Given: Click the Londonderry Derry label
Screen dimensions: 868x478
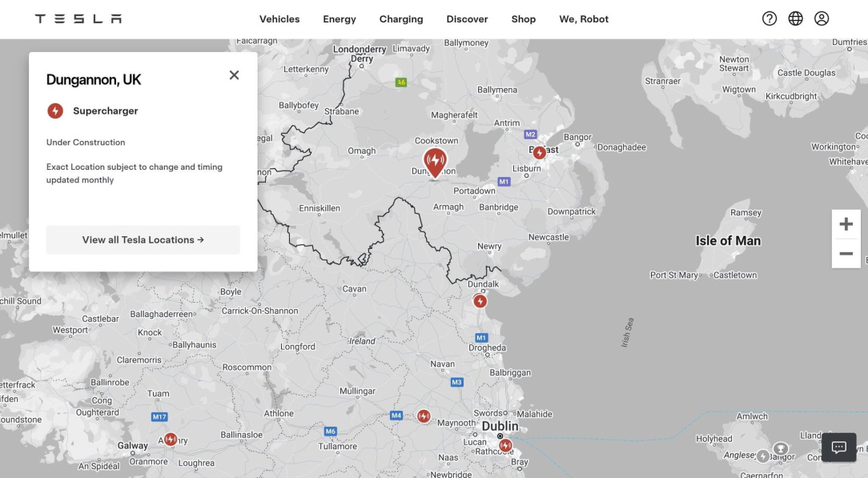Looking at the screenshot, I should 360,54.
